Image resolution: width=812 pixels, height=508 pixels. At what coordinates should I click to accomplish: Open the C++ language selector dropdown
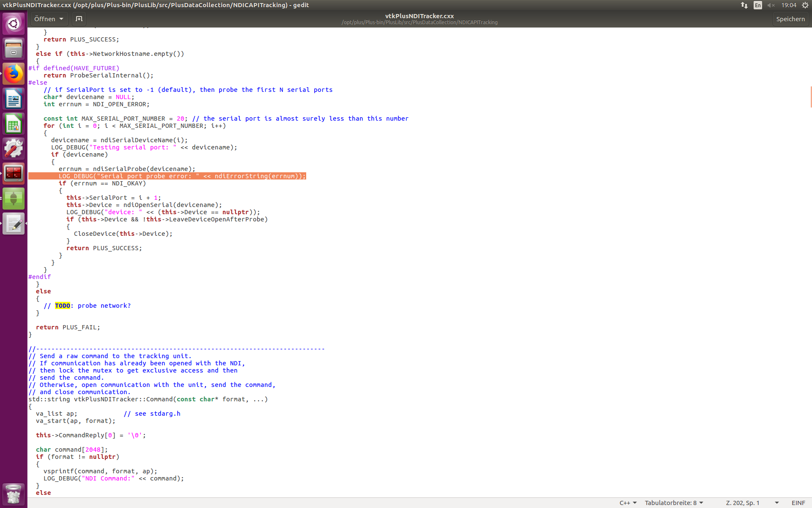[628, 503]
